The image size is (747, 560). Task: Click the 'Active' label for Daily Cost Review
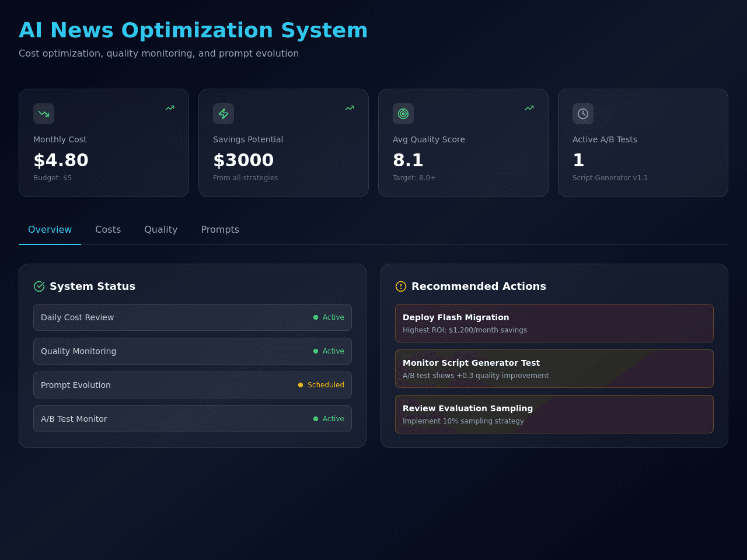coord(333,317)
